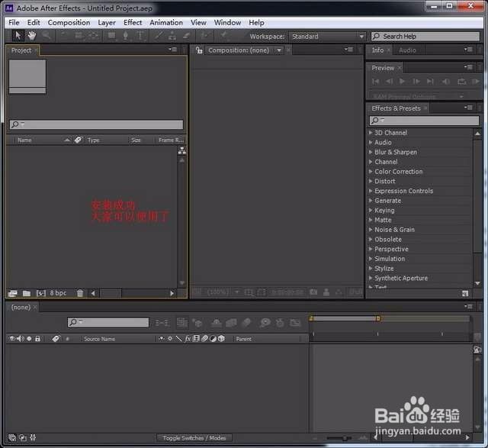The height and width of the screenshot is (448, 488).
Task: Click the Search Help input field
Action: click(425, 37)
